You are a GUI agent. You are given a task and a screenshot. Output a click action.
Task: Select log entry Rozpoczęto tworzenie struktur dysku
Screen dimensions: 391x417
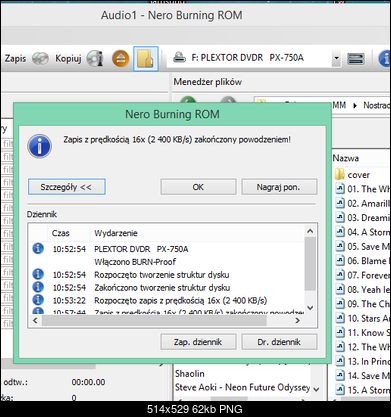(x=162, y=275)
